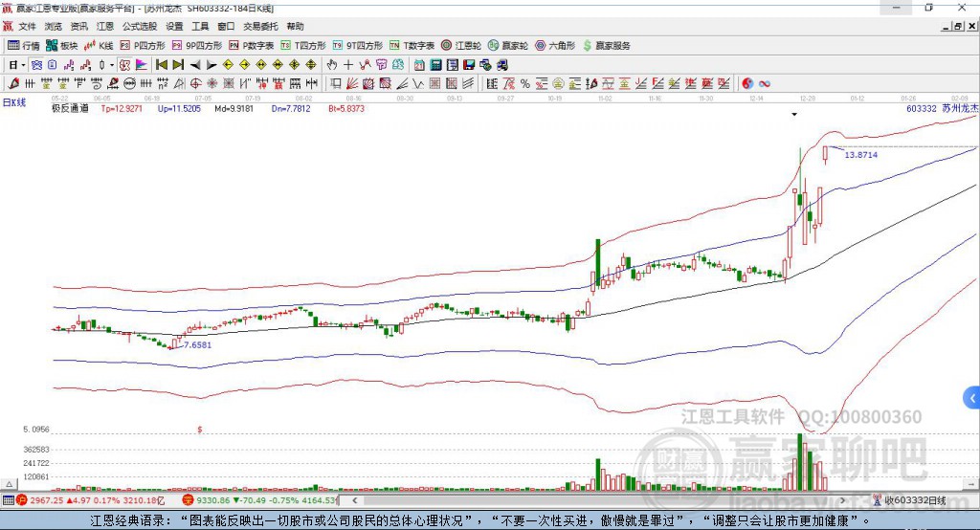Click the small black triangle marker above chart
980x530 pixels.
pyautogui.click(x=794, y=115)
